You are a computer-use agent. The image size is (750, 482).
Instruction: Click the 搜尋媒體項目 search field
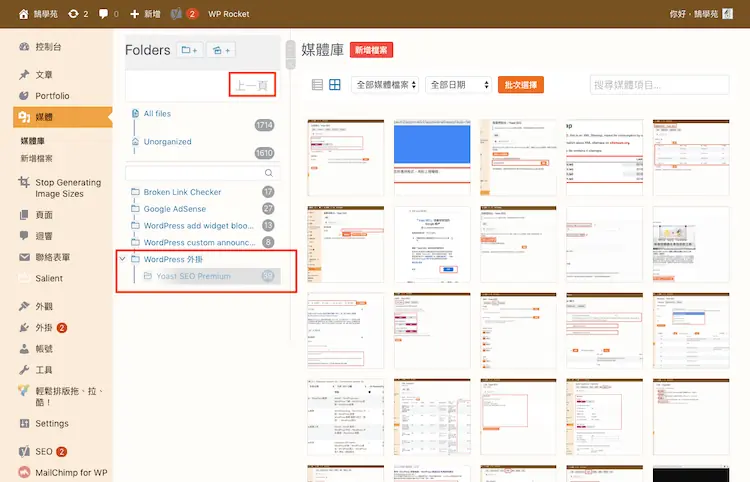[x=660, y=85]
